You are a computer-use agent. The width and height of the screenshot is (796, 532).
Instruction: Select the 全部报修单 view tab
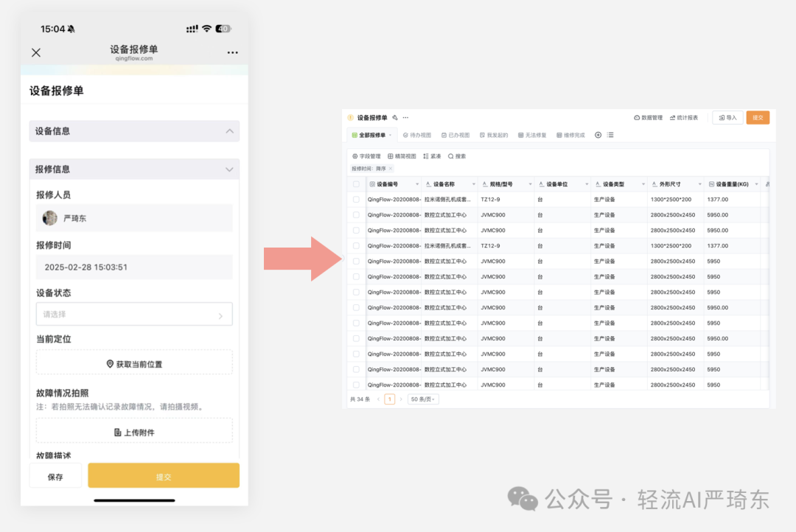click(x=371, y=135)
